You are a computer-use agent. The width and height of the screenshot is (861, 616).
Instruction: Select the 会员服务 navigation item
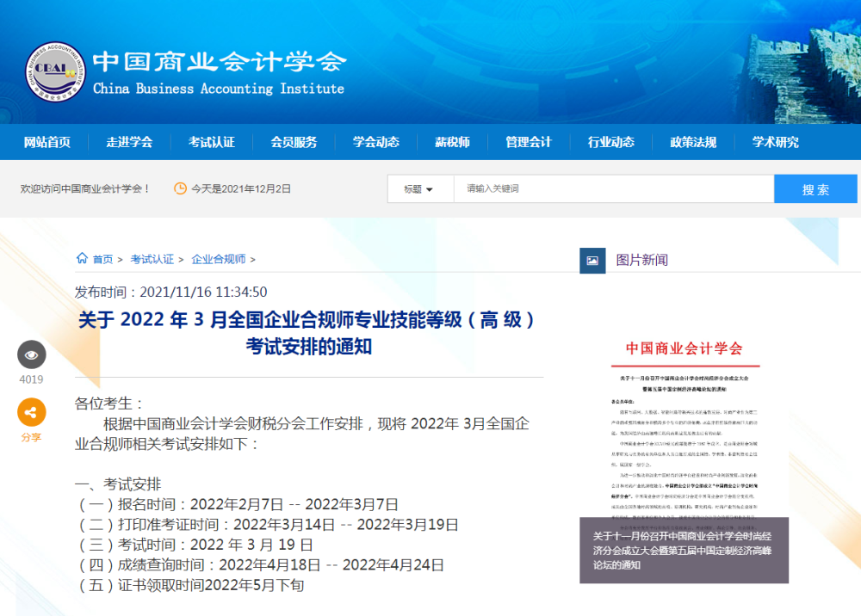[x=294, y=142]
